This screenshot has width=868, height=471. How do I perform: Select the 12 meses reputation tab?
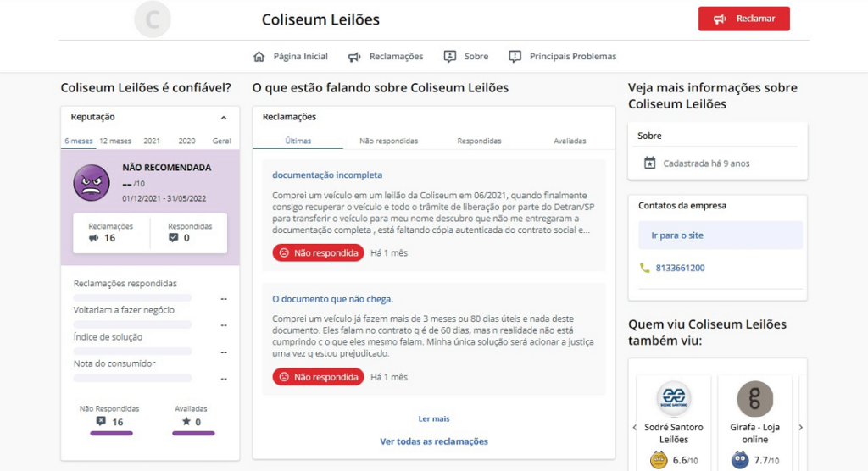pyautogui.click(x=115, y=141)
